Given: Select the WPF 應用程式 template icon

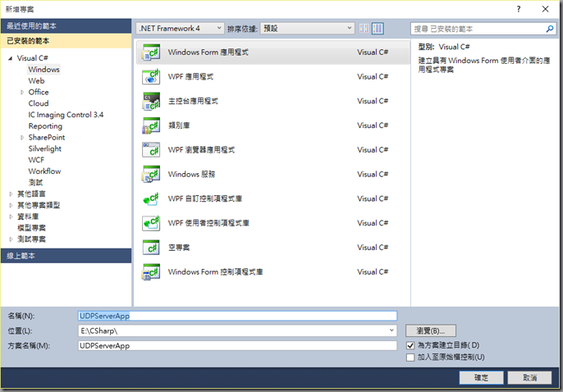Looking at the screenshot, I should [x=151, y=77].
